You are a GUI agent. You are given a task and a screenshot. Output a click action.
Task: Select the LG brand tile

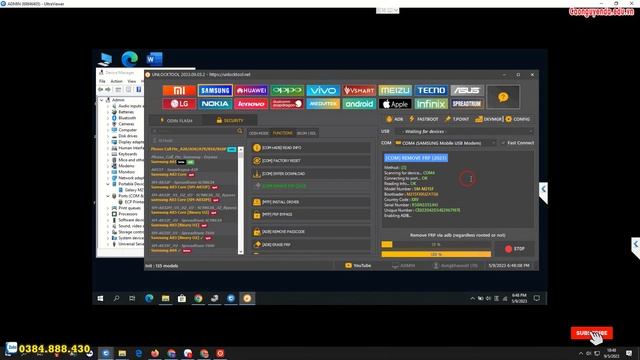[x=179, y=104]
